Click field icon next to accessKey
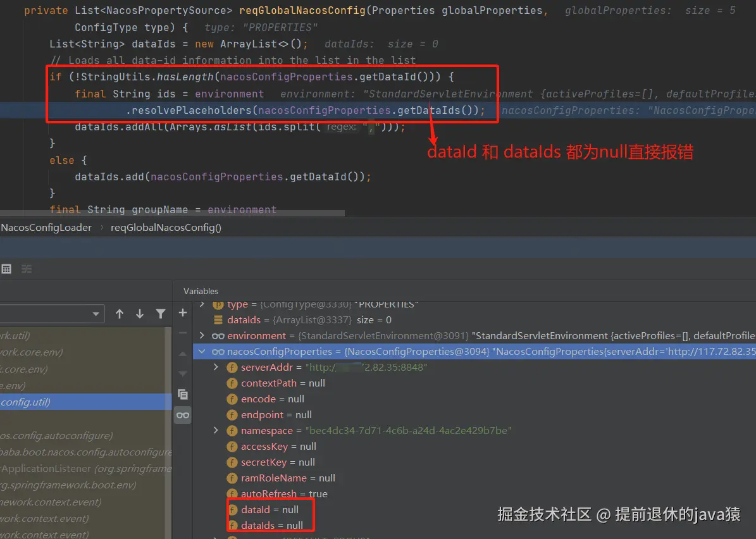The height and width of the screenshot is (539, 756). coord(232,447)
